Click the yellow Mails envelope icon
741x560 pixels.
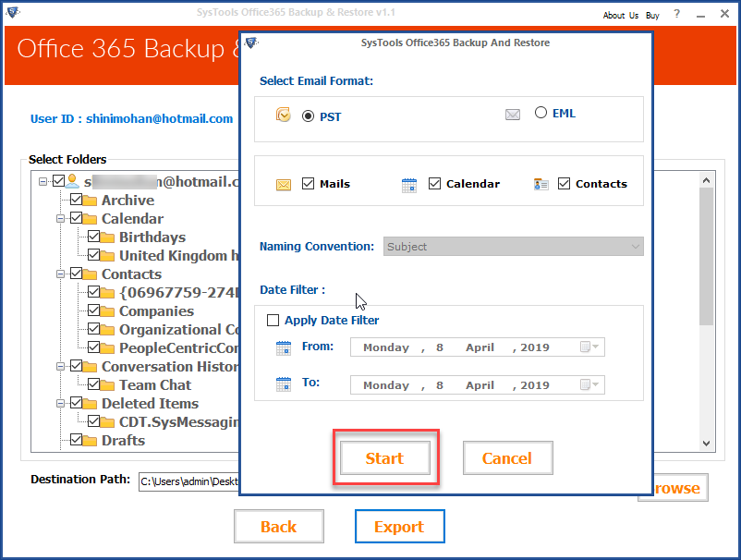pyautogui.click(x=282, y=184)
